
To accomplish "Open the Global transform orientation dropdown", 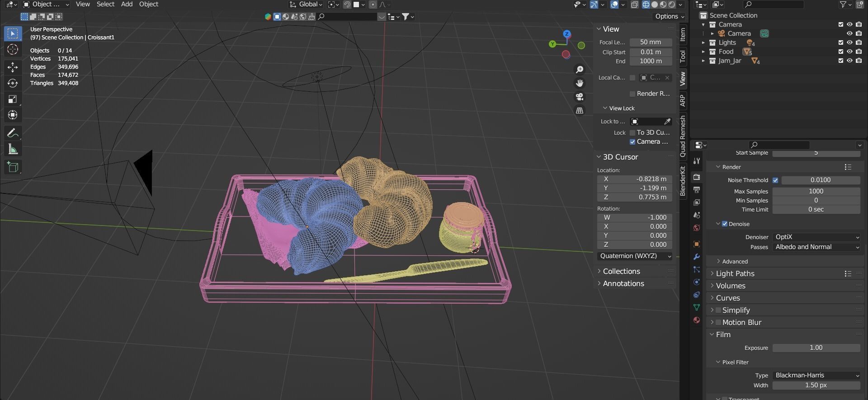I will click(x=306, y=5).
